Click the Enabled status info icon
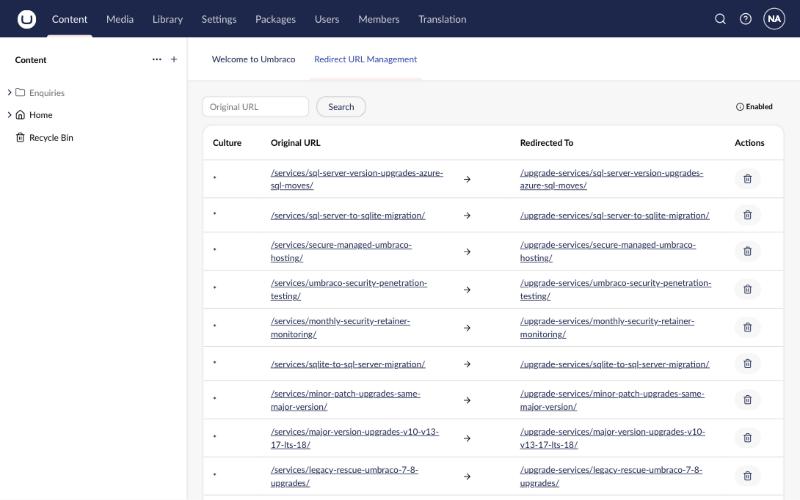Screen dimensions: 800x500 [739, 107]
